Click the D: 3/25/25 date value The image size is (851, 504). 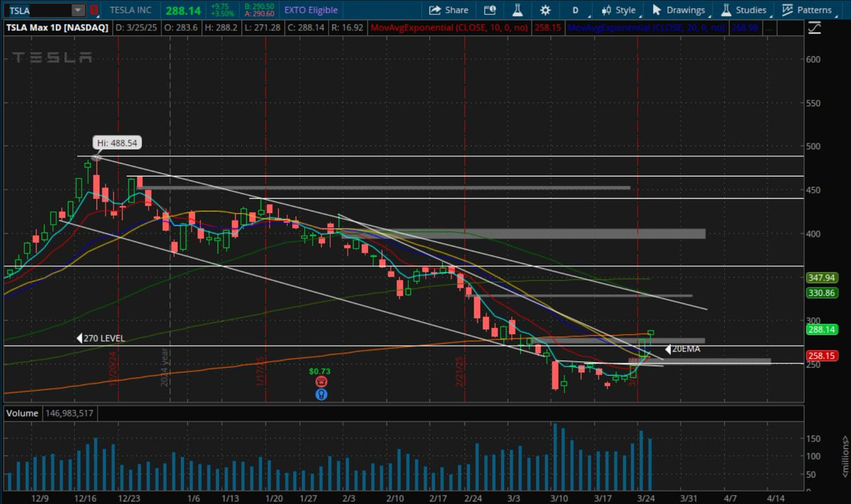(x=136, y=28)
